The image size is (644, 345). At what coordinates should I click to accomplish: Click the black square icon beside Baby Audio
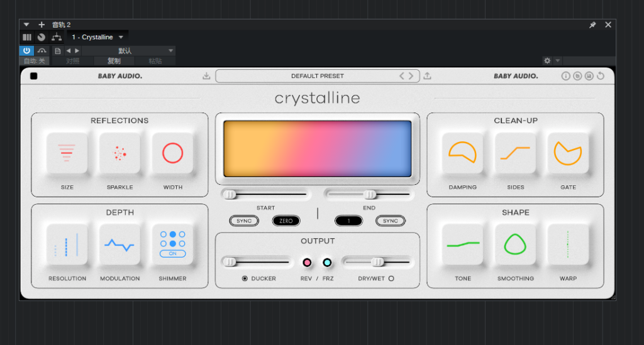point(34,76)
